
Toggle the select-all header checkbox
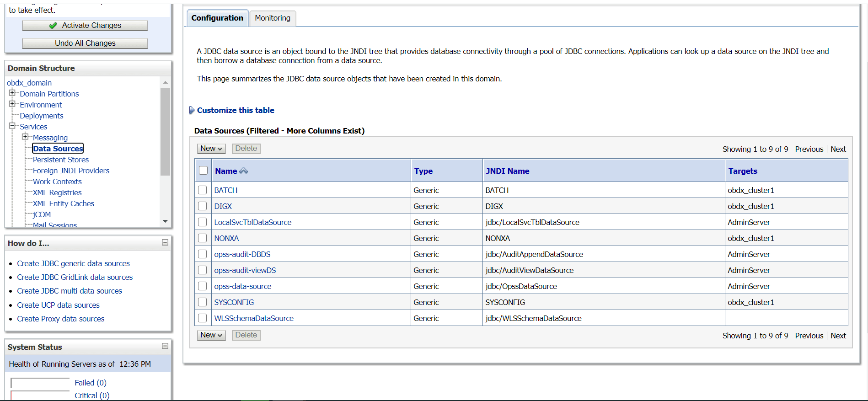click(x=204, y=171)
